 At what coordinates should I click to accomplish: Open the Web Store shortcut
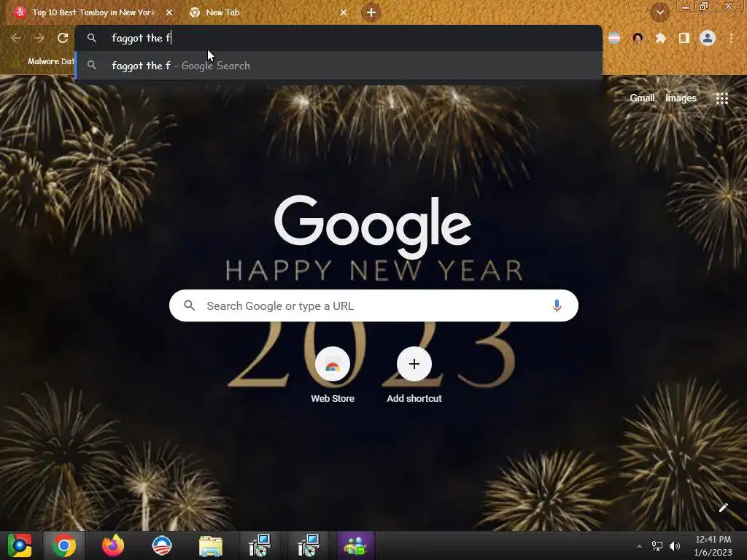(333, 376)
